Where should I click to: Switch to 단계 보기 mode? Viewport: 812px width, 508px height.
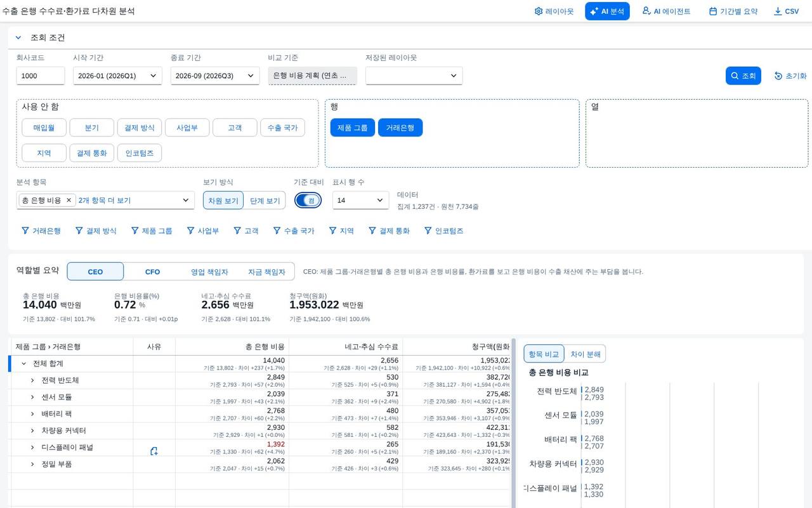(x=265, y=201)
